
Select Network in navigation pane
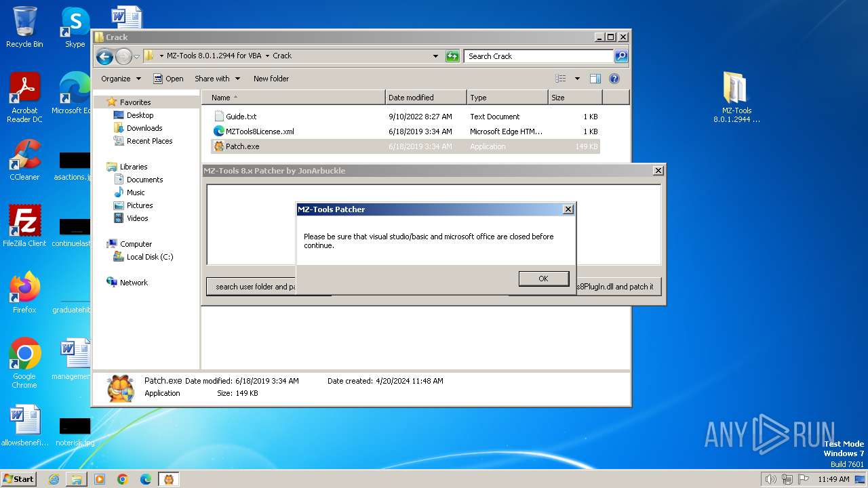point(134,283)
